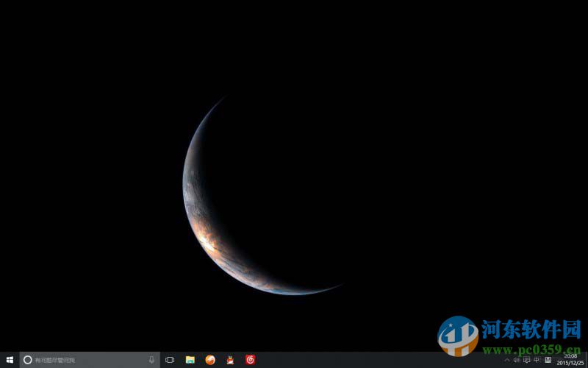Launch NetEase Cloud Music red icon
Image resolution: width=588 pixels, height=368 pixels.
point(250,360)
